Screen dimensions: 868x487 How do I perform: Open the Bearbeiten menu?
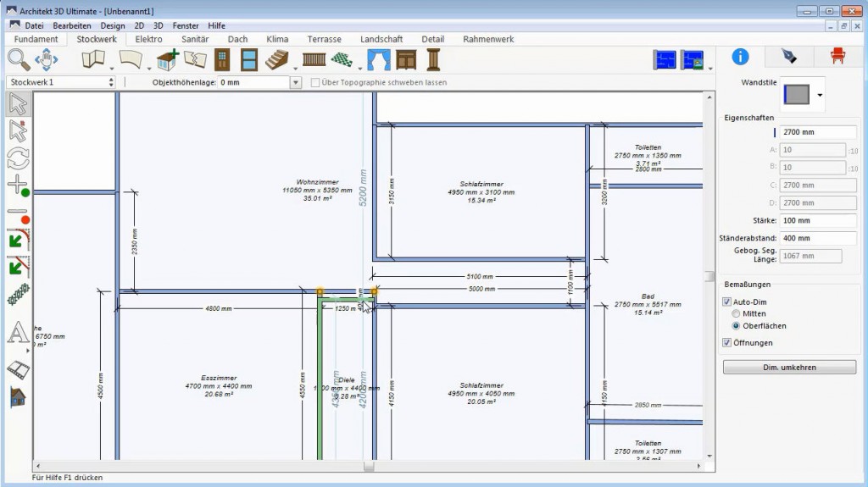coord(72,25)
